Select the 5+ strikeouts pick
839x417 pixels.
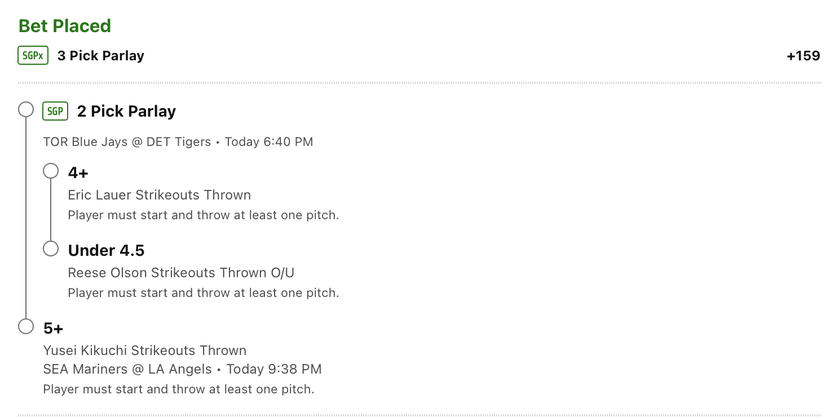[x=53, y=328]
